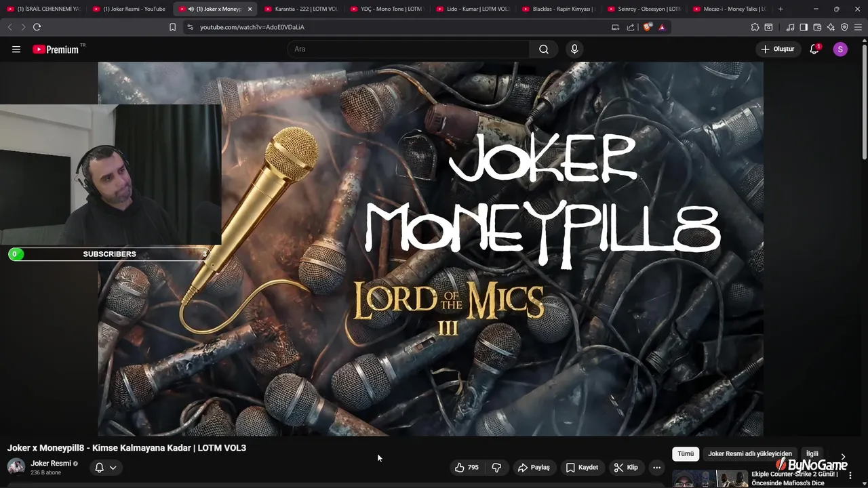The height and width of the screenshot is (488, 868).
Task: Switch to Seinroy - Obsesyon tab
Action: pyautogui.click(x=643, y=9)
